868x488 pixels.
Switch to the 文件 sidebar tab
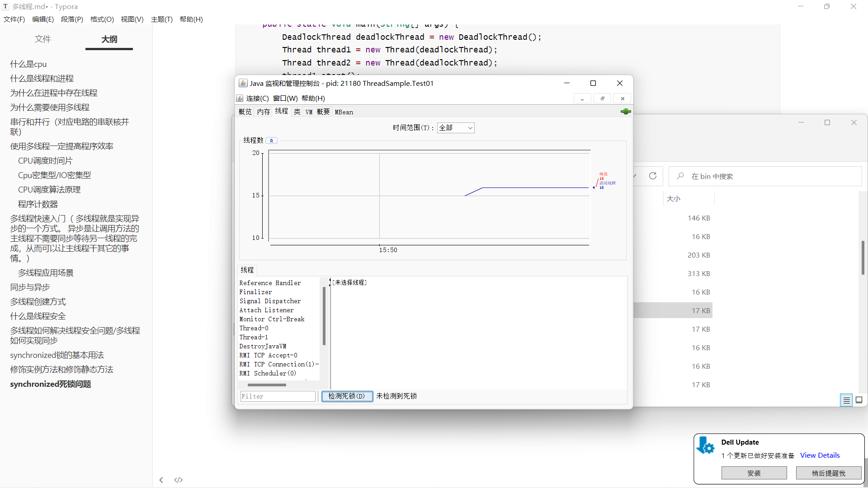pyautogui.click(x=43, y=39)
